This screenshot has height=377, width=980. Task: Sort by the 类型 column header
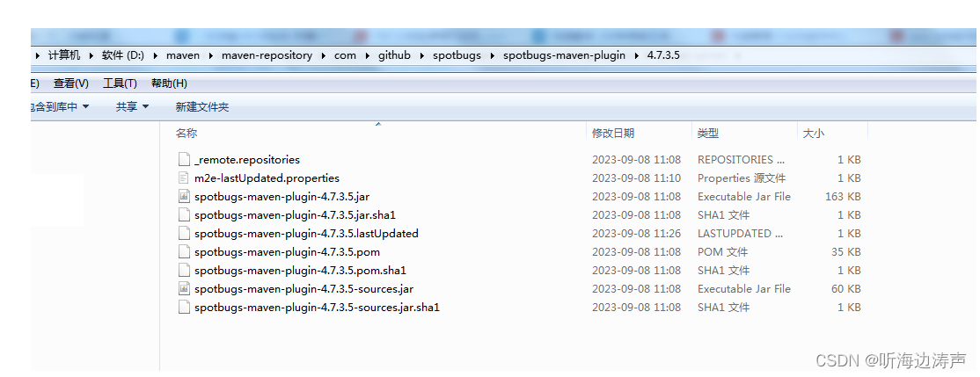(x=708, y=133)
